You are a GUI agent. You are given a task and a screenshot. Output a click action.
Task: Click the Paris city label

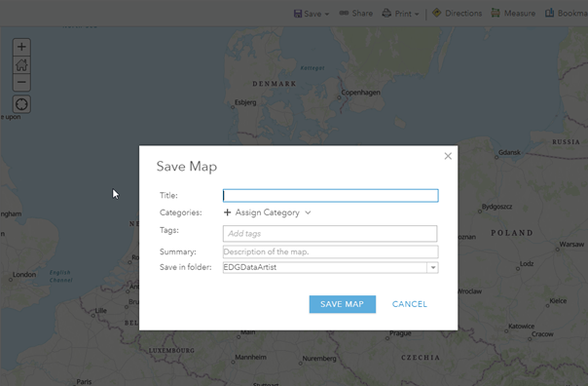click(84, 382)
